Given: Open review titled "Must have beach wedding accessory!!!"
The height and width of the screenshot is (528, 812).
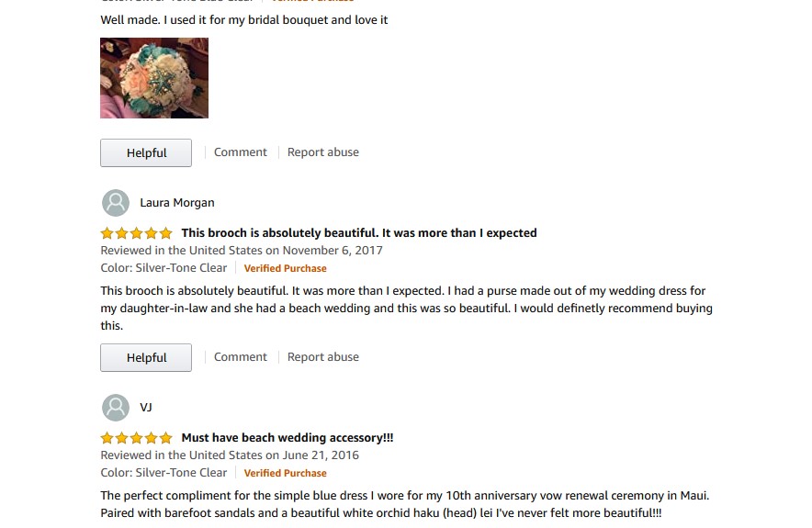Looking at the screenshot, I should (288, 438).
